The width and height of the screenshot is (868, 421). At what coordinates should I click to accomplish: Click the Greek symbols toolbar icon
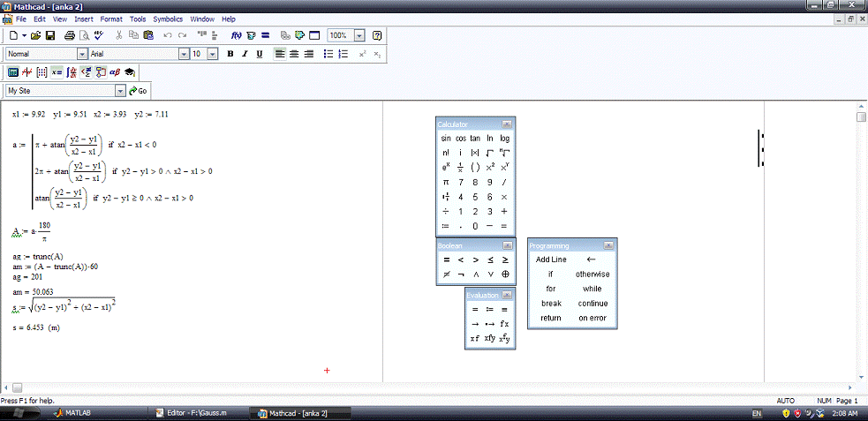click(x=115, y=72)
